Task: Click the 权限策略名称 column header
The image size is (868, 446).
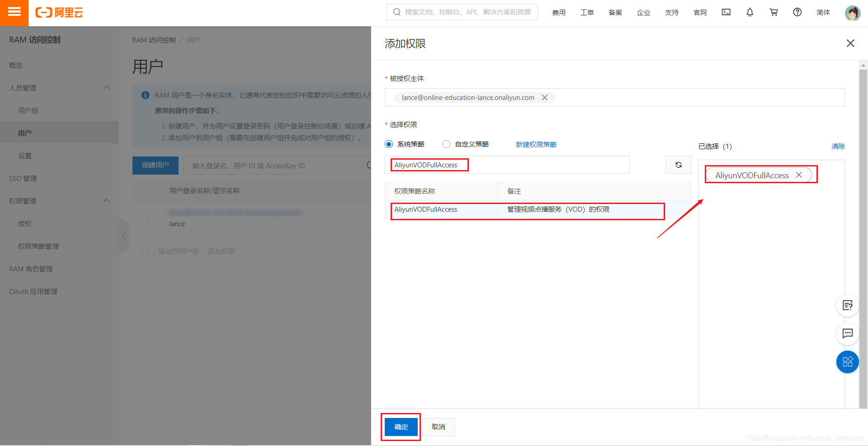Action: [x=415, y=191]
